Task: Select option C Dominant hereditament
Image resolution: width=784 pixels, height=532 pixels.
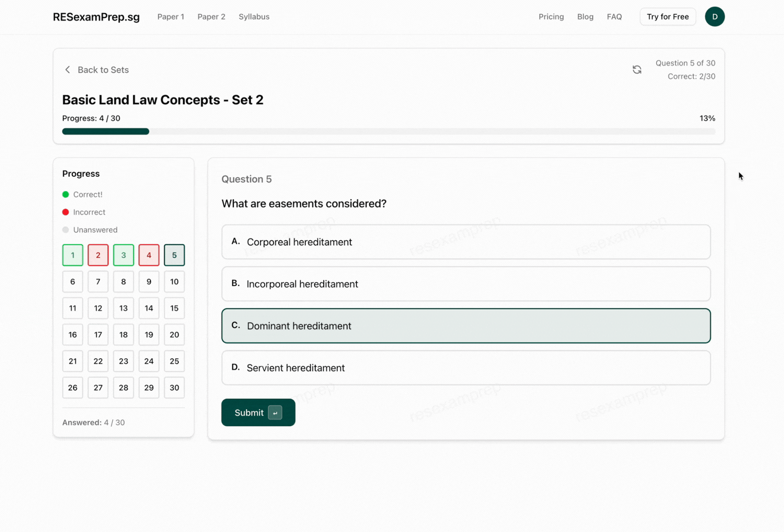Action: (x=466, y=326)
